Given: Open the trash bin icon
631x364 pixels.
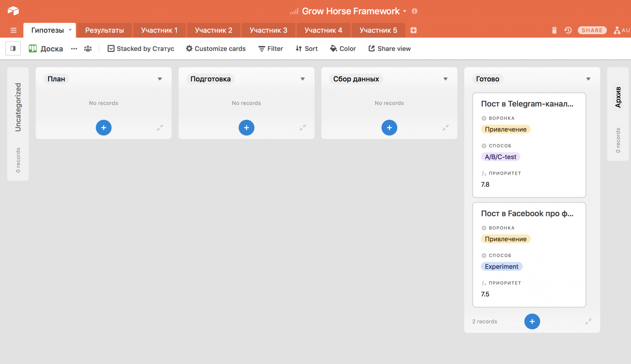Looking at the screenshot, I should [x=554, y=30].
